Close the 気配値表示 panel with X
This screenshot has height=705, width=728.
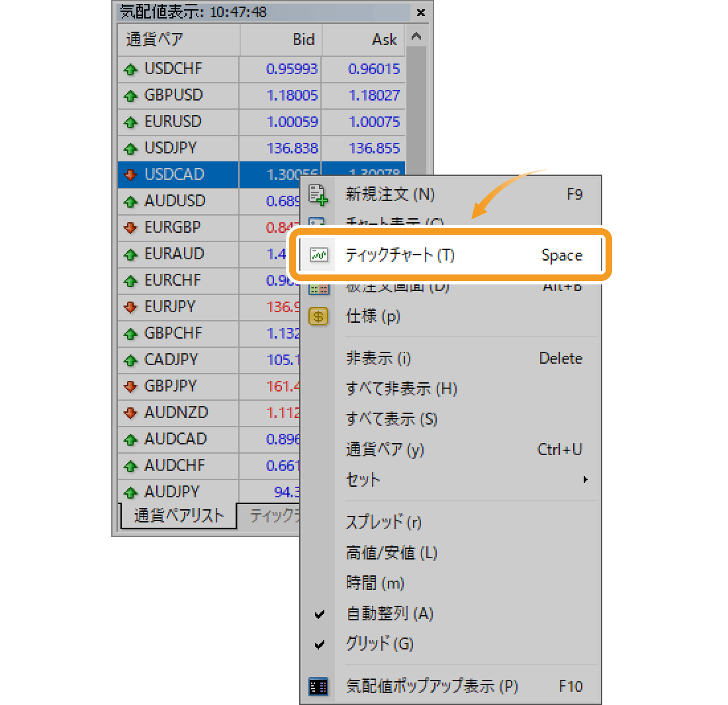(x=421, y=13)
